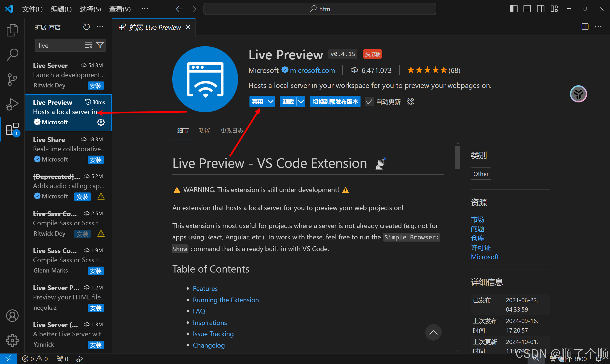Refresh the extensions marketplace list
The width and height of the screenshot is (610, 364).
point(86,27)
